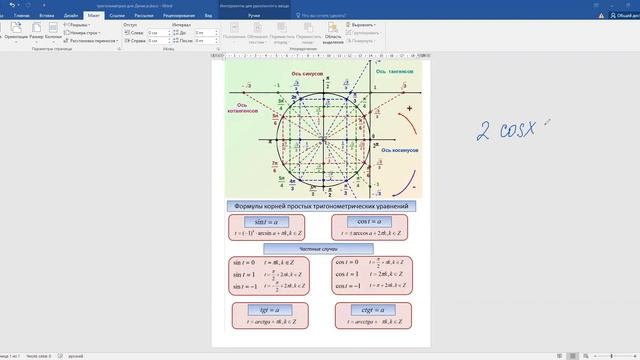Click the Формулы корней heading banner
The width and height of the screenshot is (640, 360).
321,206
